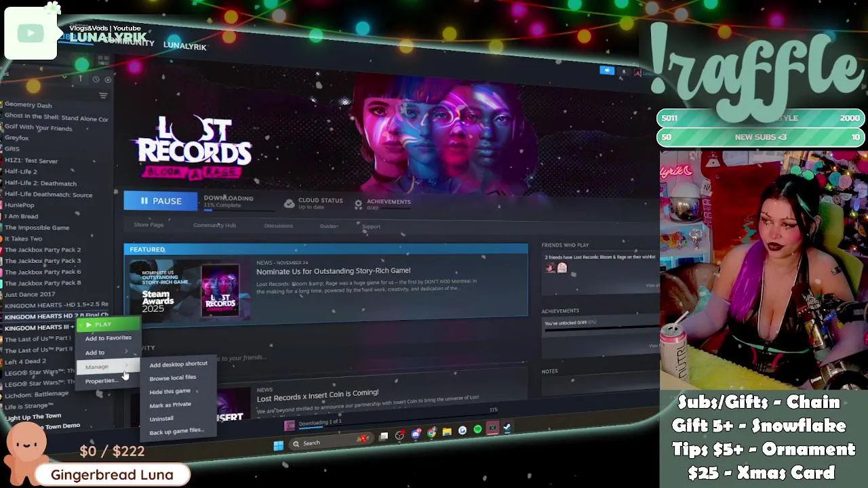Open cloud status icon
This screenshot has height=488, width=868.
[x=289, y=203]
